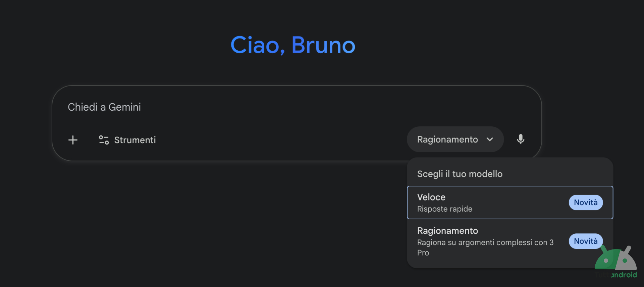Click the Ragionamento title in the menu

(447, 231)
